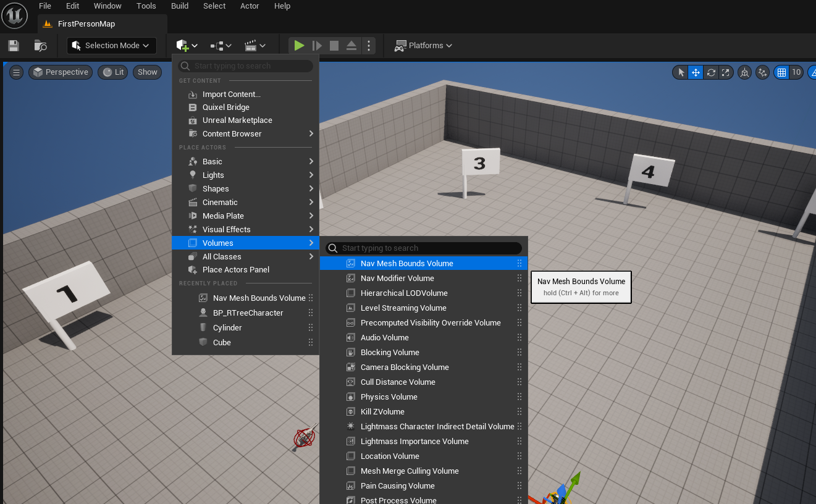Open the Actor menu
This screenshot has width=816, height=504.
[250, 6]
